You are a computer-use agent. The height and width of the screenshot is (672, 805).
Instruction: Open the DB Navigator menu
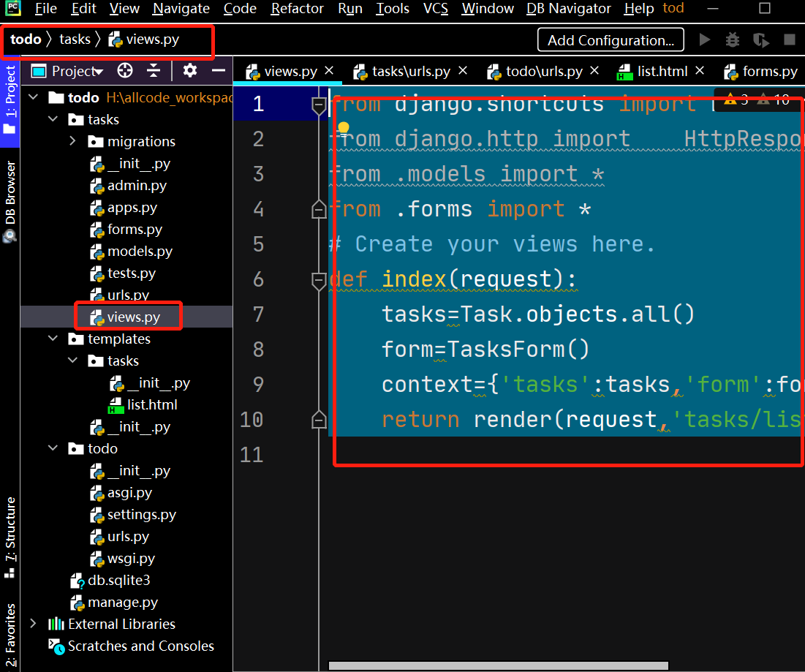pyautogui.click(x=568, y=8)
